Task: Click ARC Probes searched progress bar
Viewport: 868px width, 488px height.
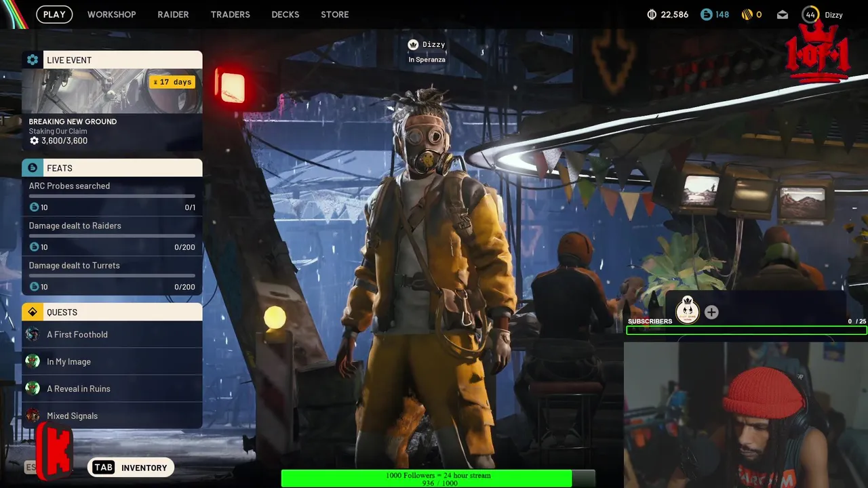Action: pos(112,196)
